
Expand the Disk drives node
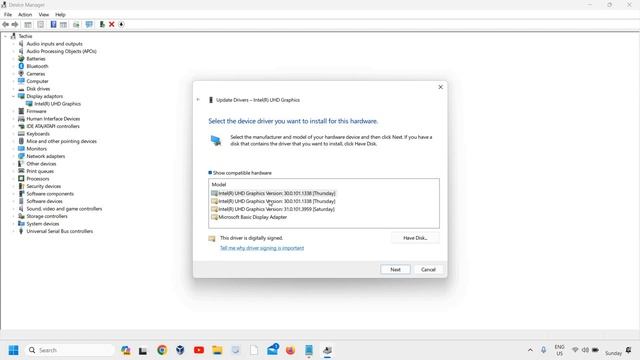pyautogui.click(x=13, y=89)
